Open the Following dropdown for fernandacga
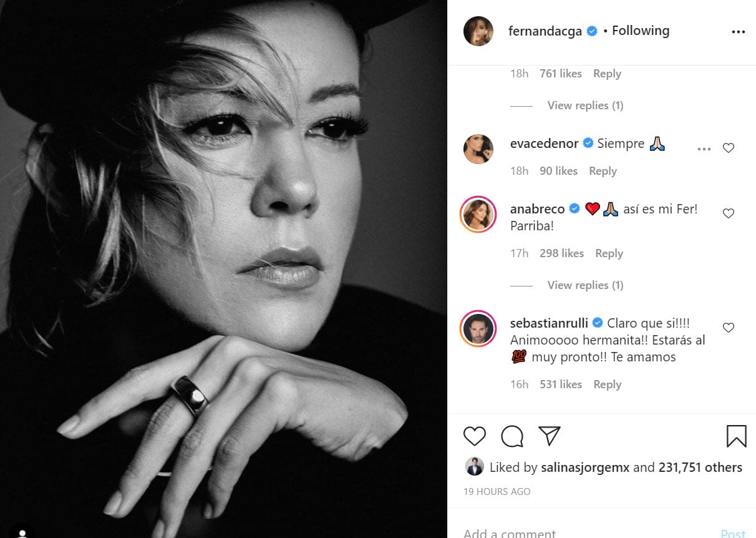The width and height of the screenshot is (756, 538). pyautogui.click(x=640, y=31)
